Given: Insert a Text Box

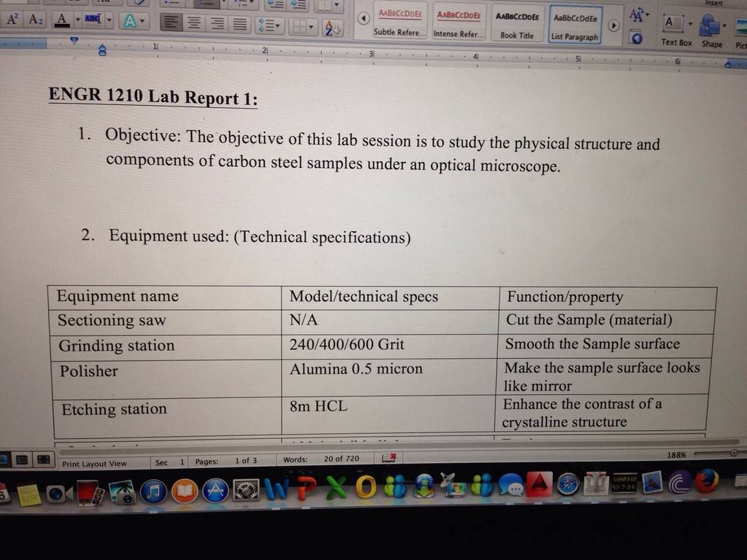Looking at the screenshot, I should pyautogui.click(x=676, y=31).
